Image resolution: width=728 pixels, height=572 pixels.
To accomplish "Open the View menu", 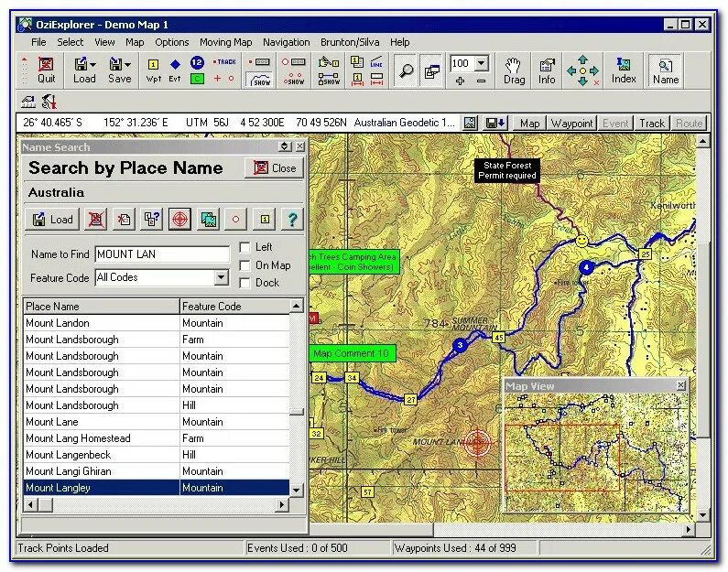I will [104, 42].
